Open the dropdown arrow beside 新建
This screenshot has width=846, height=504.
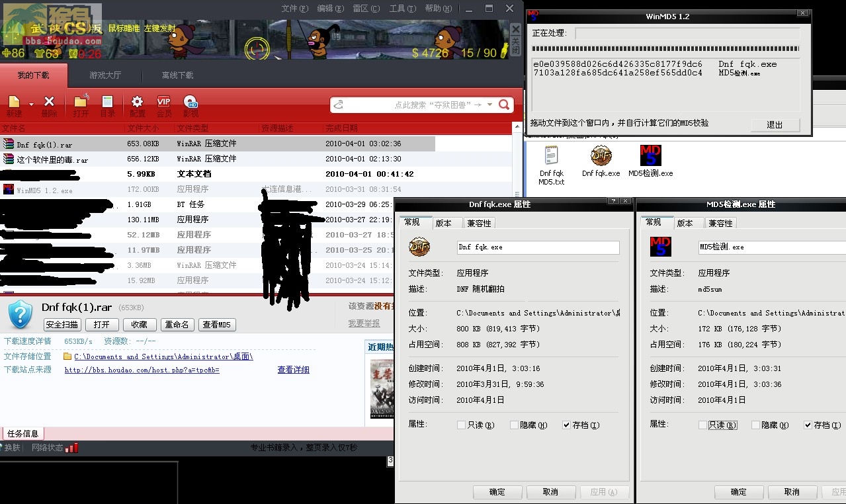click(31, 104)
